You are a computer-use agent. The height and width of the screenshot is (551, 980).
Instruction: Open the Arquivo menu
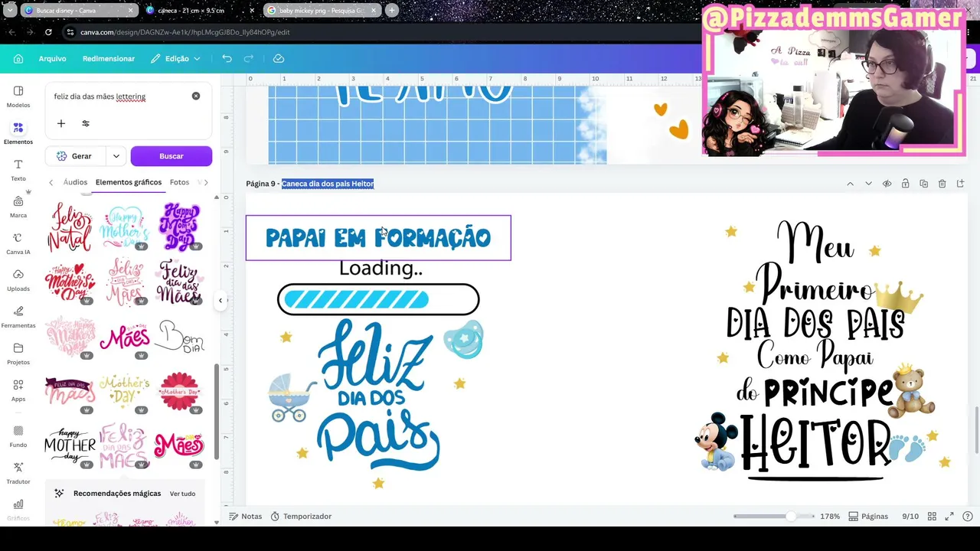pyautogui.click(x=53, y=59)
